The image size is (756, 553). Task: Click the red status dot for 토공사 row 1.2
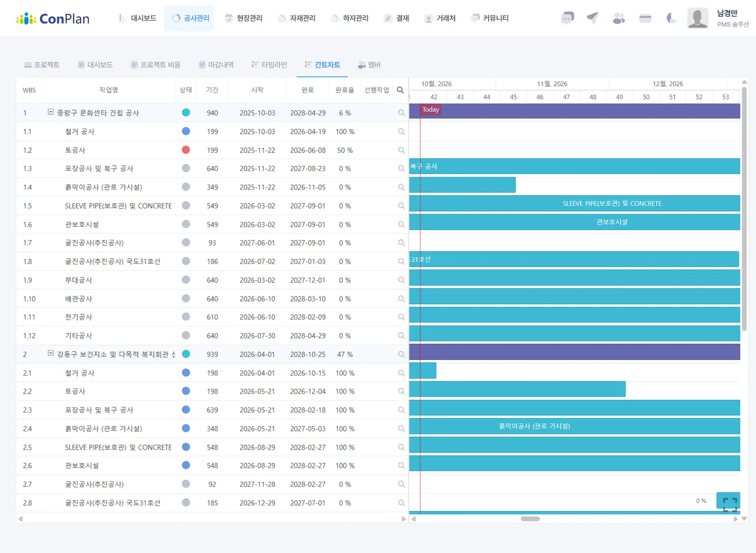click(x=186, y=150)
